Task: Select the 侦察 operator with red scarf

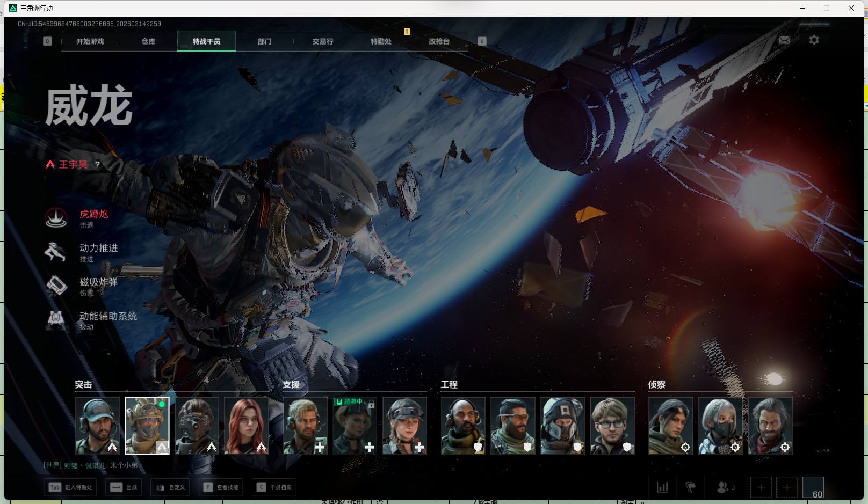Action: (770, 426)
